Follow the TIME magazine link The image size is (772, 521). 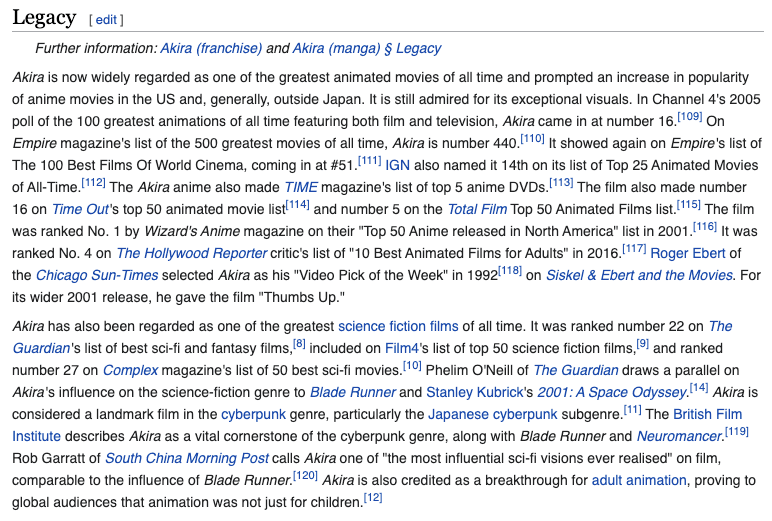click(x=300, y=187)
